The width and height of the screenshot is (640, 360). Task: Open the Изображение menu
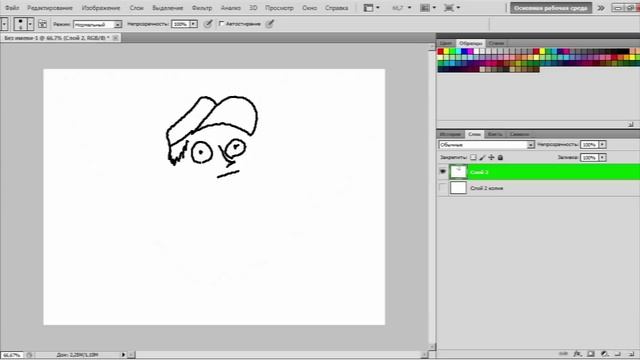[101, 8]
